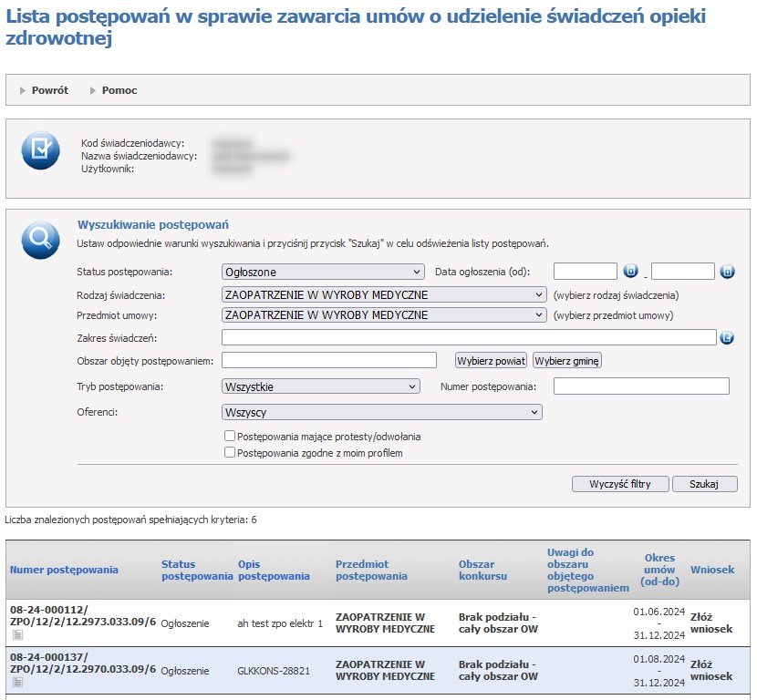Click the checklist icon beside provider details

[40, 150]
